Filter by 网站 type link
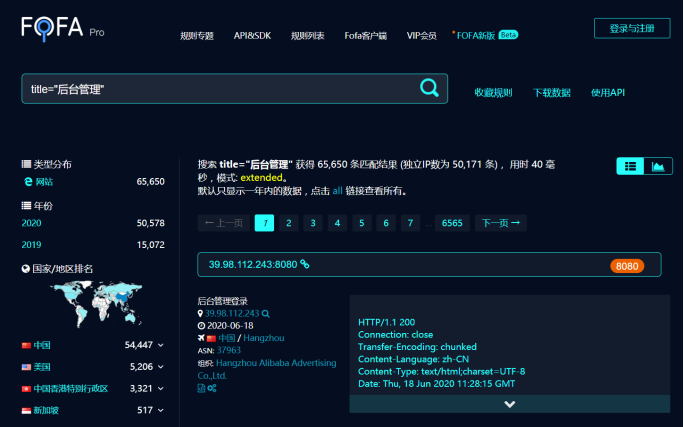 [x=44, y=181]
